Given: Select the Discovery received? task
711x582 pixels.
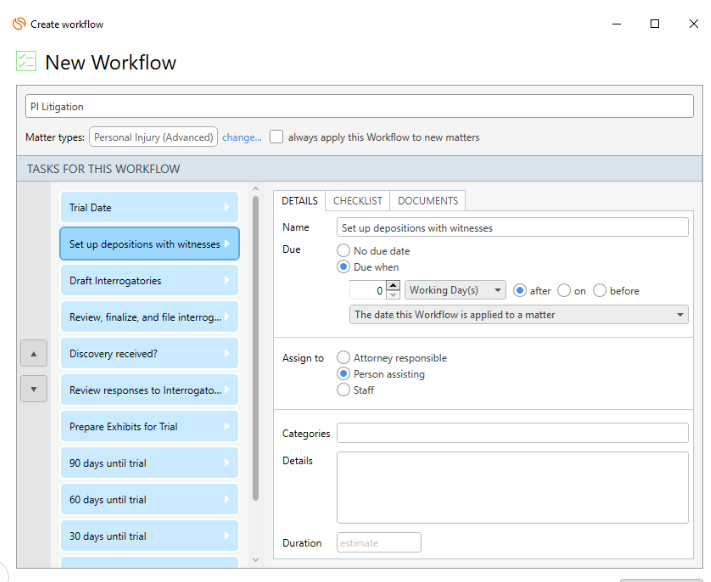Looking at the screenshot, I should tap(149, 353).
